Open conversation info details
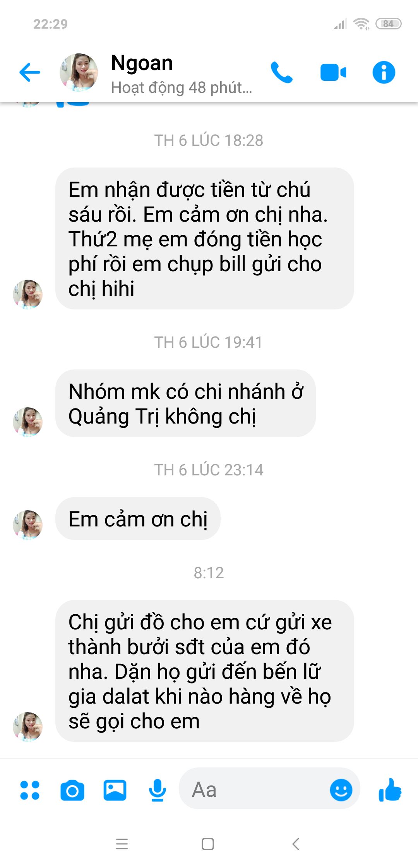 384,72
